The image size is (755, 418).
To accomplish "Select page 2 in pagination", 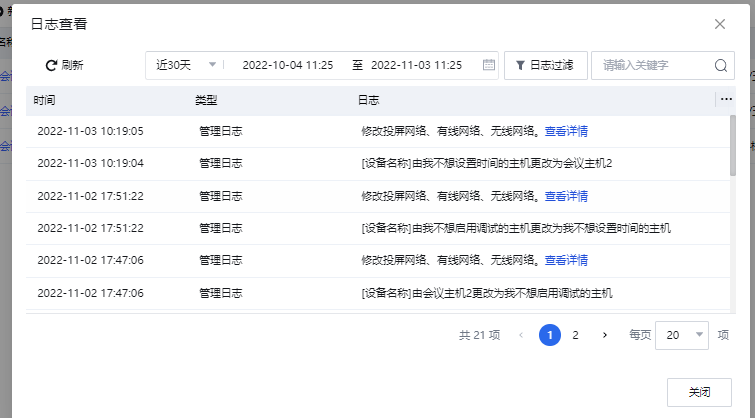I will tap(575, 335).
